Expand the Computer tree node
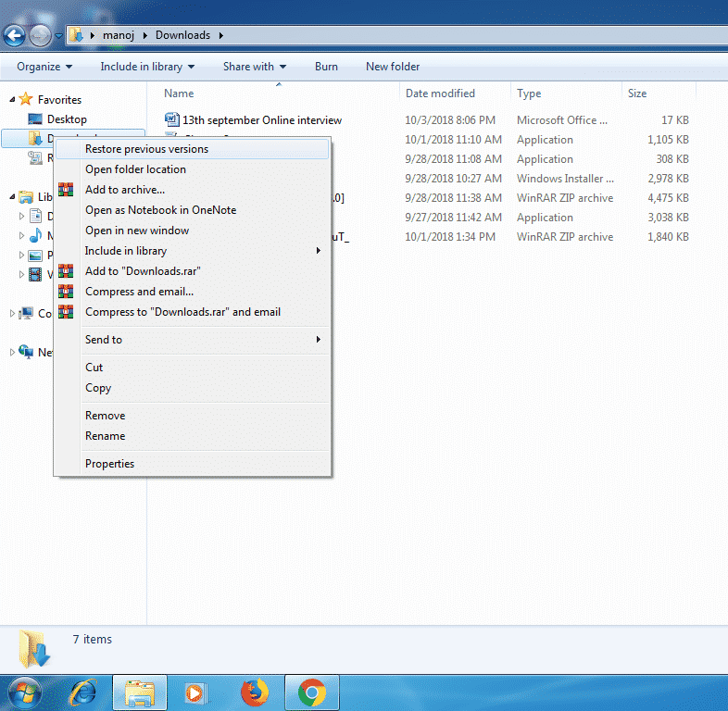 (13, 313)
